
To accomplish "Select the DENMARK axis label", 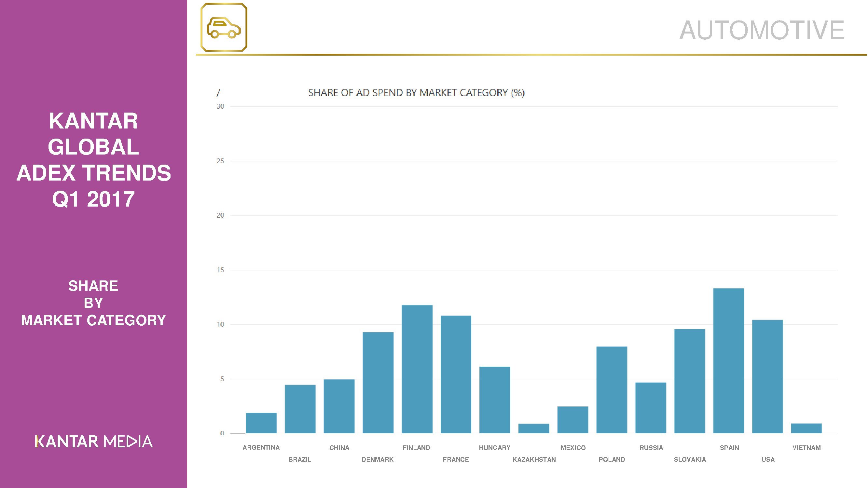I will pyautogui.click(x=378, y=459).
